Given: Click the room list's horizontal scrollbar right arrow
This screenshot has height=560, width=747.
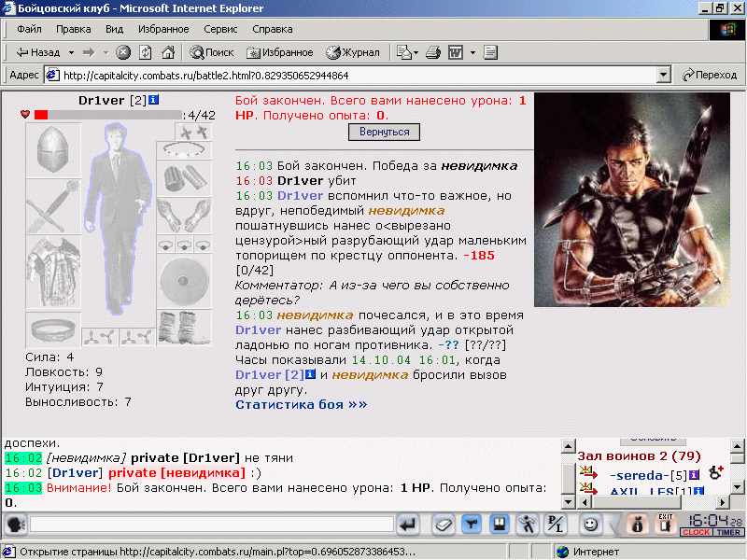Looking at the screenshot, I should click(723, 502).
